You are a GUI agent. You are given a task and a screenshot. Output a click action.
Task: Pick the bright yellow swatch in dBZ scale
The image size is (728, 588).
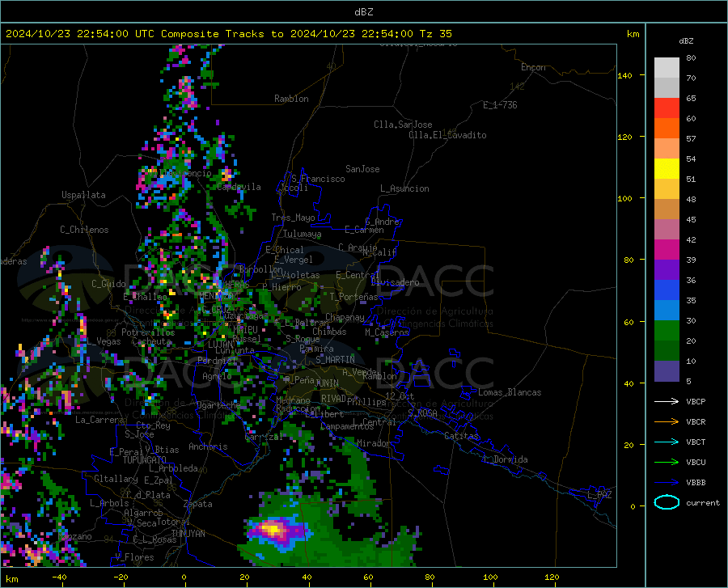(667, 169)
